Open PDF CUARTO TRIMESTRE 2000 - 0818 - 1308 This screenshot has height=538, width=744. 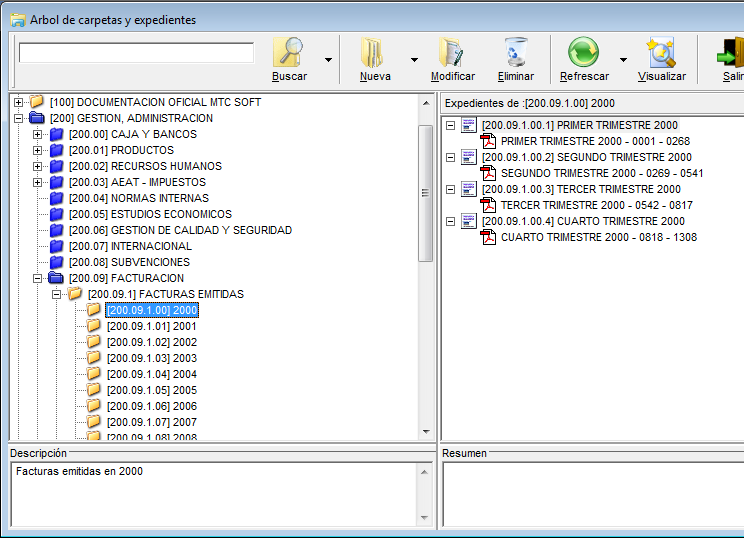coord(598,237)
